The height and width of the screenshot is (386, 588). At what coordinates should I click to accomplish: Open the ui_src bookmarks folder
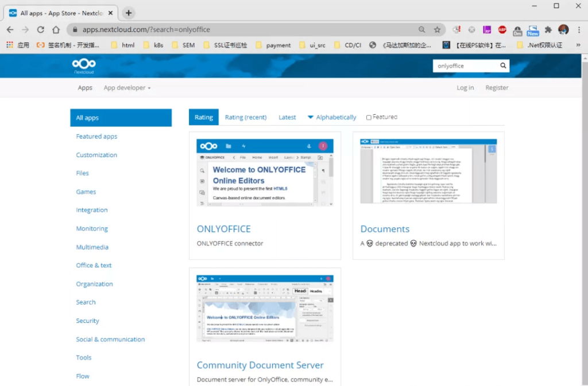[312, 45]
